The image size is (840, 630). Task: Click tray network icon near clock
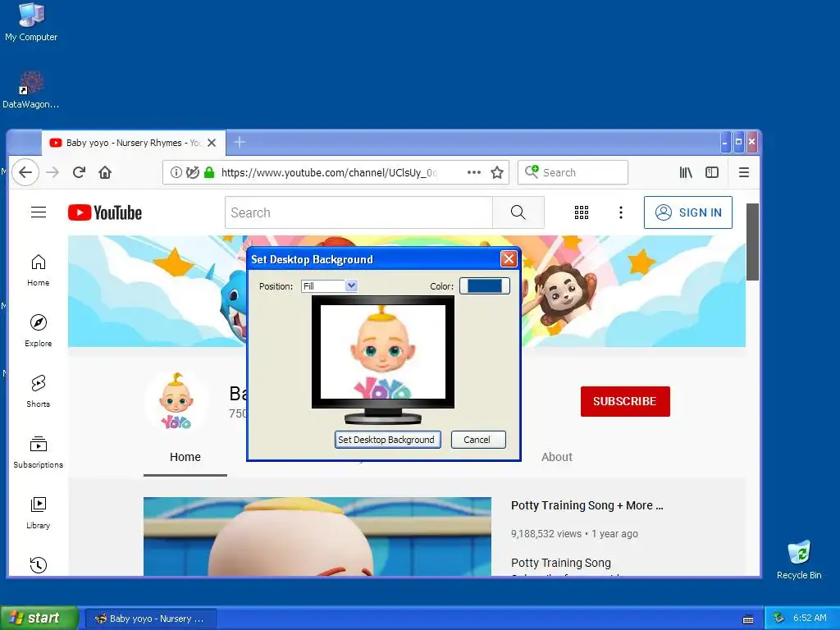[779, 619]
